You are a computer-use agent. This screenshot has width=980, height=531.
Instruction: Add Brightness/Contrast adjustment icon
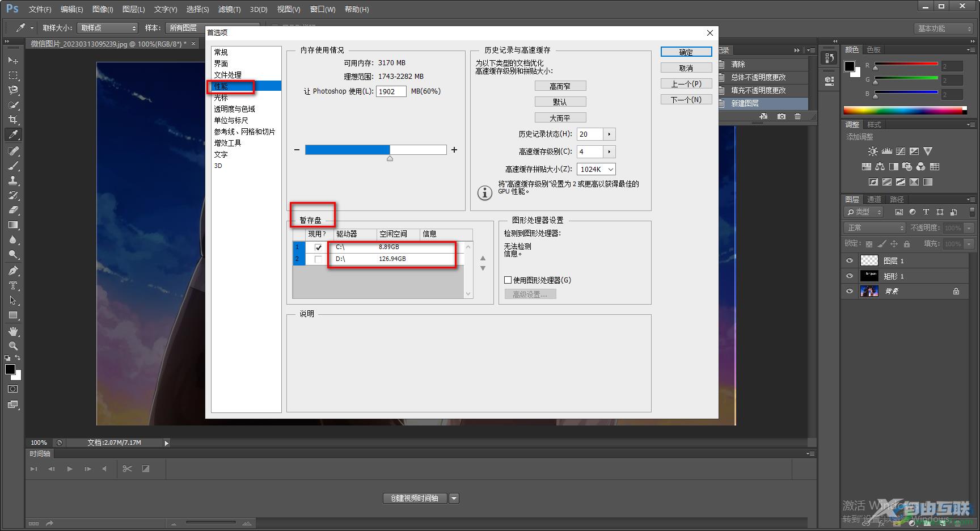pos(873,151)
